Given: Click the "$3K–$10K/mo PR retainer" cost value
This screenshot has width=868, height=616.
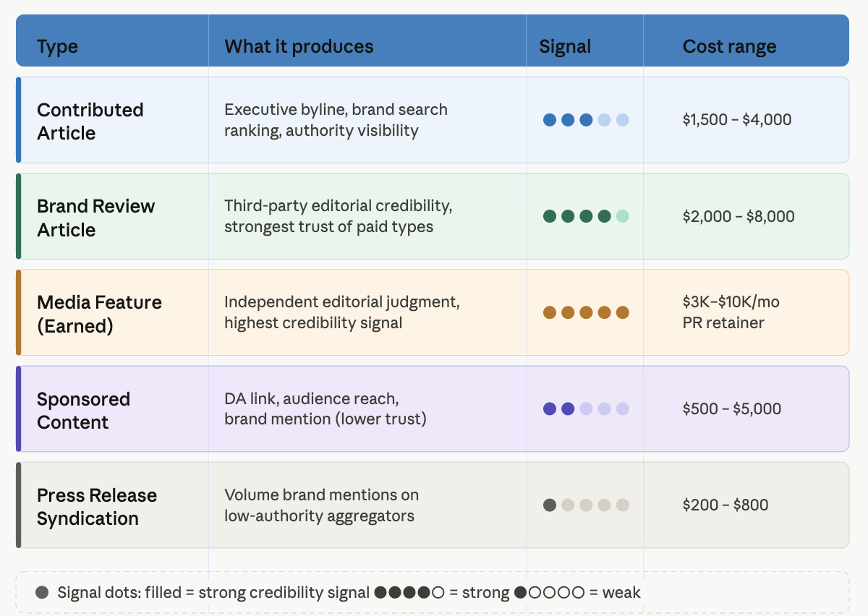Looking at the screenshot, I should (731, 312).
